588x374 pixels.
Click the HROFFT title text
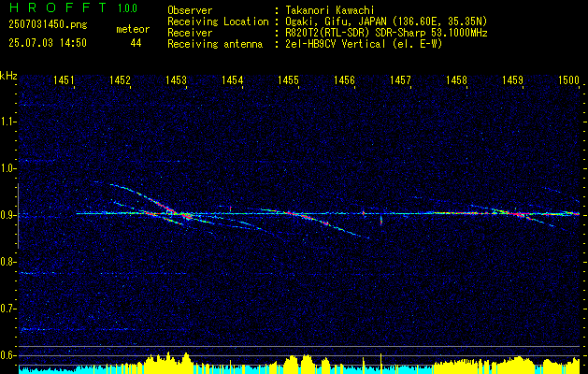pyautogui.click(x=57, y=7)
